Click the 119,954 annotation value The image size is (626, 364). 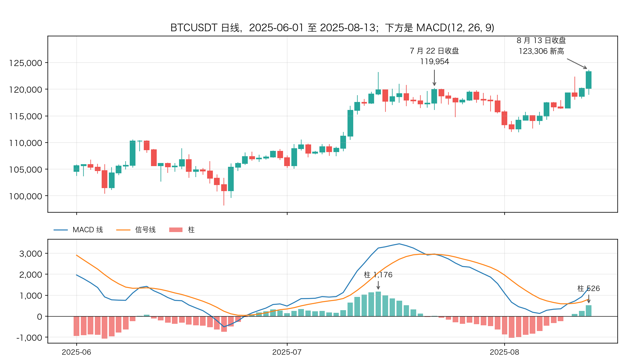434,61
